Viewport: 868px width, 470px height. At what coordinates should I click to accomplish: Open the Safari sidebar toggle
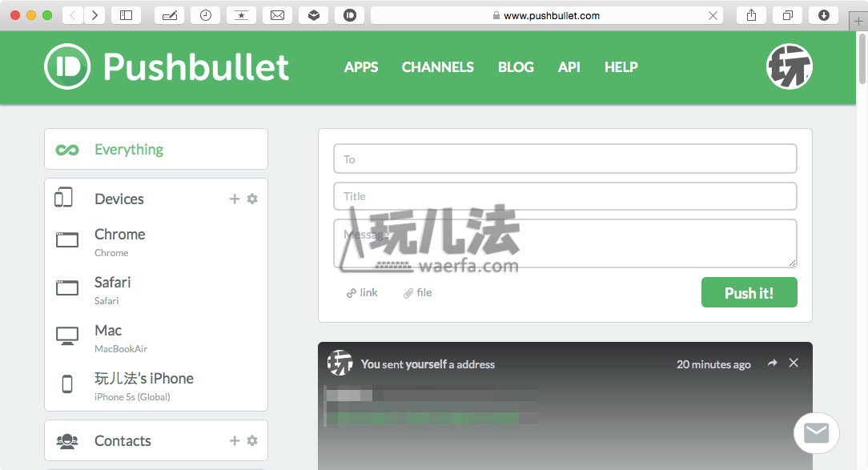click(x=127, y=15)
